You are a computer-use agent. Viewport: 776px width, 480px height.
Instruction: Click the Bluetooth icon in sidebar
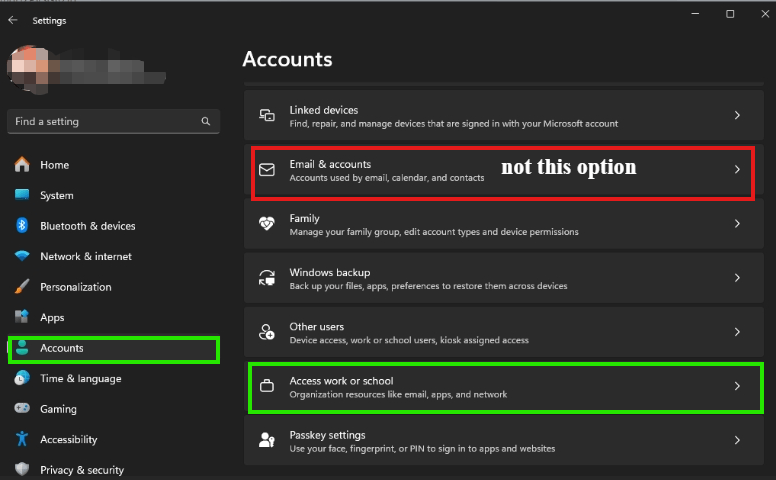pos(22,226)
